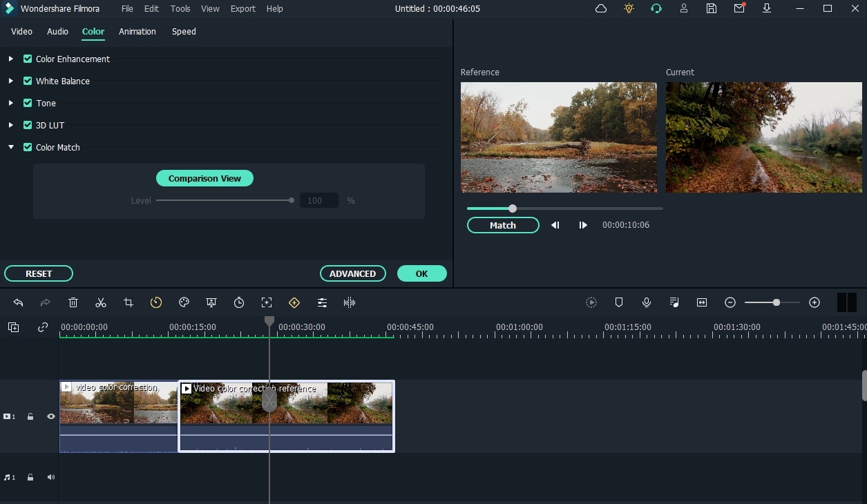
Task: Click the zoom-to-fit timeline icon
Action: tap(702, 302)
